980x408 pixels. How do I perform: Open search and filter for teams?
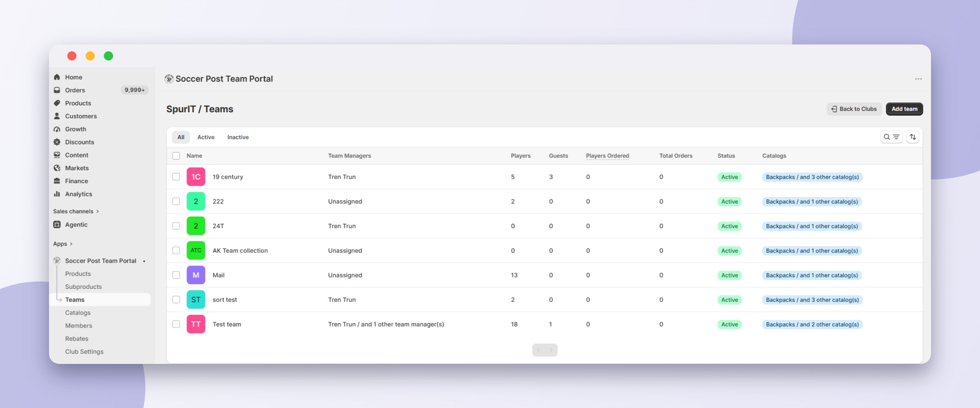coord(891,137)
